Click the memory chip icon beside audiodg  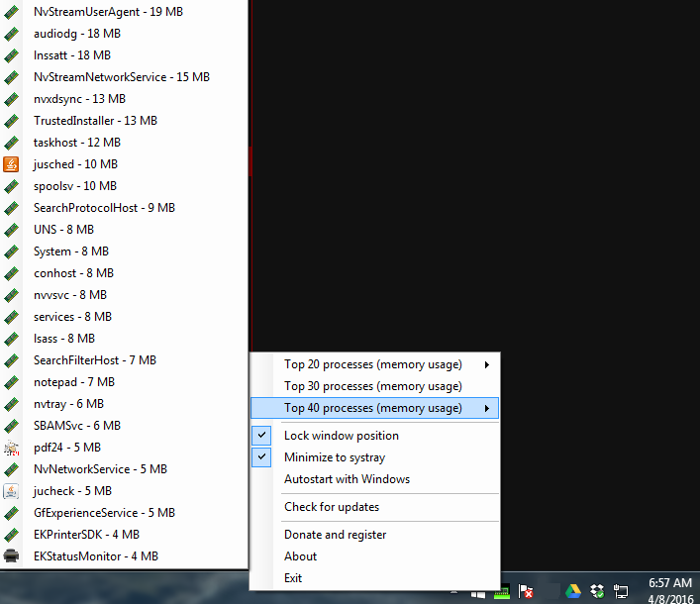[11, 34]
